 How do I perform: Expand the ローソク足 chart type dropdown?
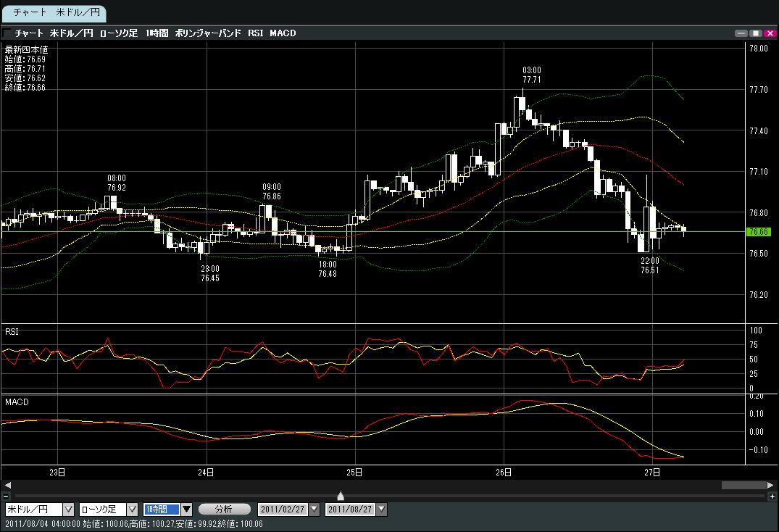pos(132,510)
